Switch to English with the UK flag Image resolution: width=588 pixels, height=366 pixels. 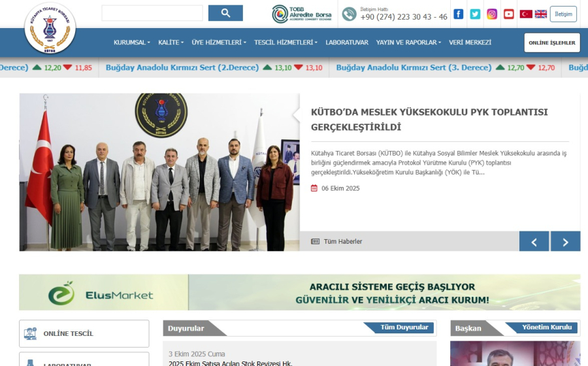(x=541, y=14)
